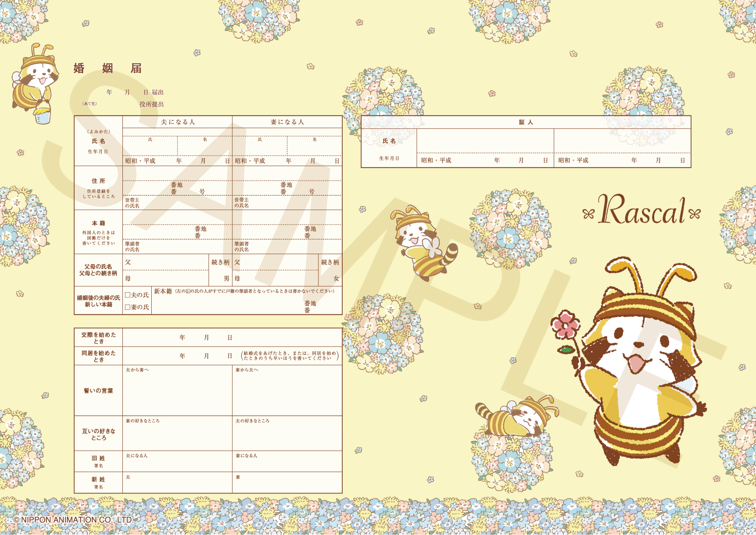Click the 旧姓 signature field for 妻になる人
Viewport: 756px width, 535px height.
click(287, 461)
